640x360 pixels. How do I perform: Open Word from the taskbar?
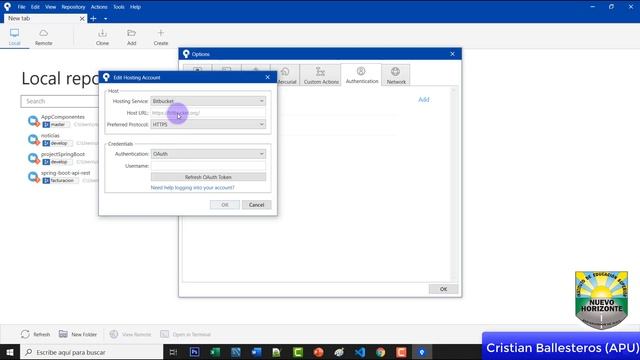tap(256, 352)
